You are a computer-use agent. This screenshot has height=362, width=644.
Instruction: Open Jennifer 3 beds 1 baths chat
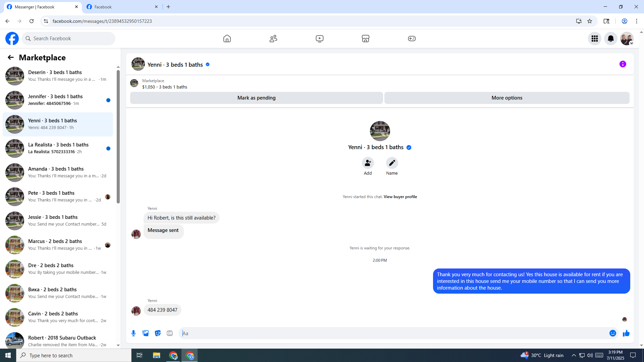tap(58, 100)
